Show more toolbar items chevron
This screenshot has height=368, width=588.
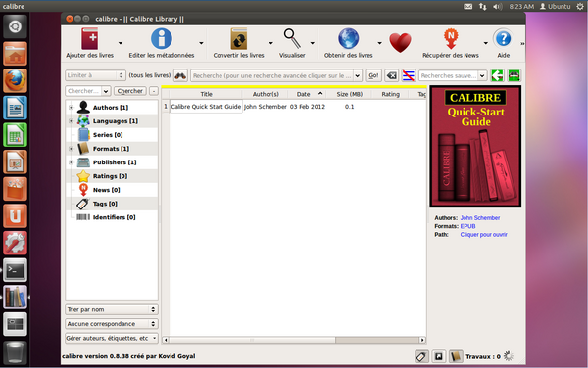coord(522,44)
